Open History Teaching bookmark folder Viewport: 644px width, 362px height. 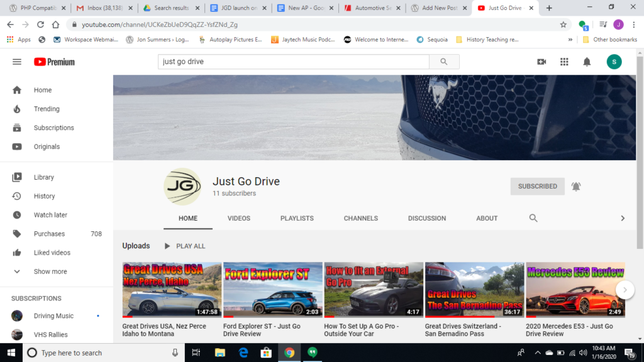(x=487, y=40)
